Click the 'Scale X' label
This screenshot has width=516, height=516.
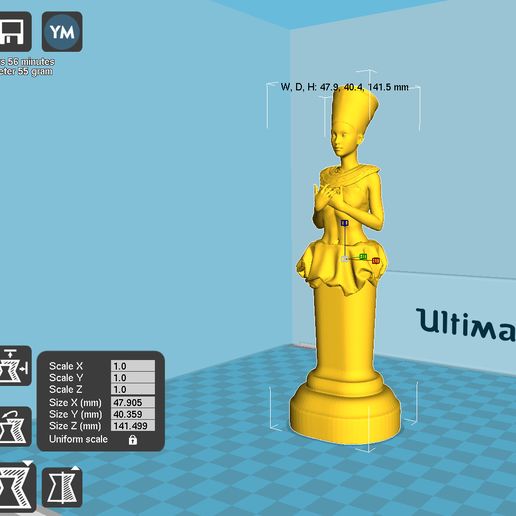(66, 366)
